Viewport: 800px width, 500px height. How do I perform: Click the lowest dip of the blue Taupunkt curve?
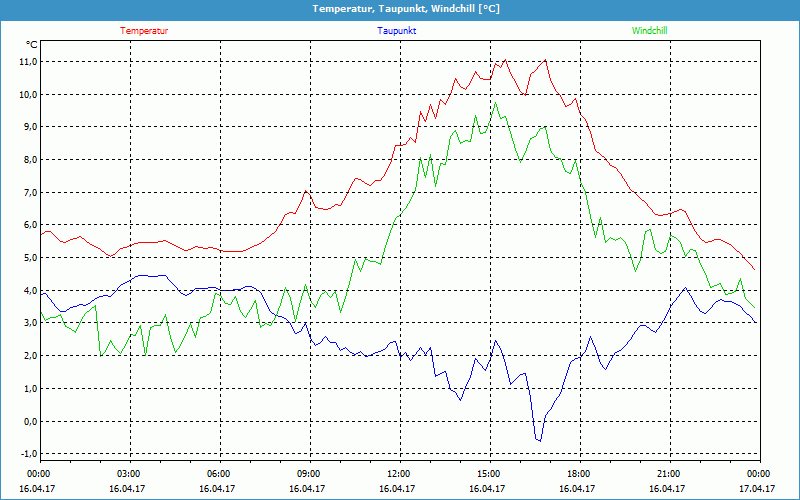coord(539,440)
